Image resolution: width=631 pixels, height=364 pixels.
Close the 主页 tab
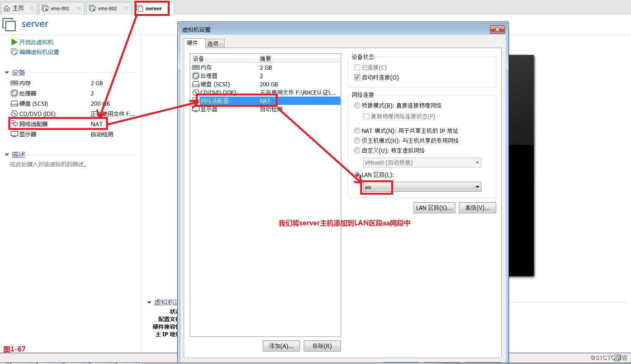[31, 8]
